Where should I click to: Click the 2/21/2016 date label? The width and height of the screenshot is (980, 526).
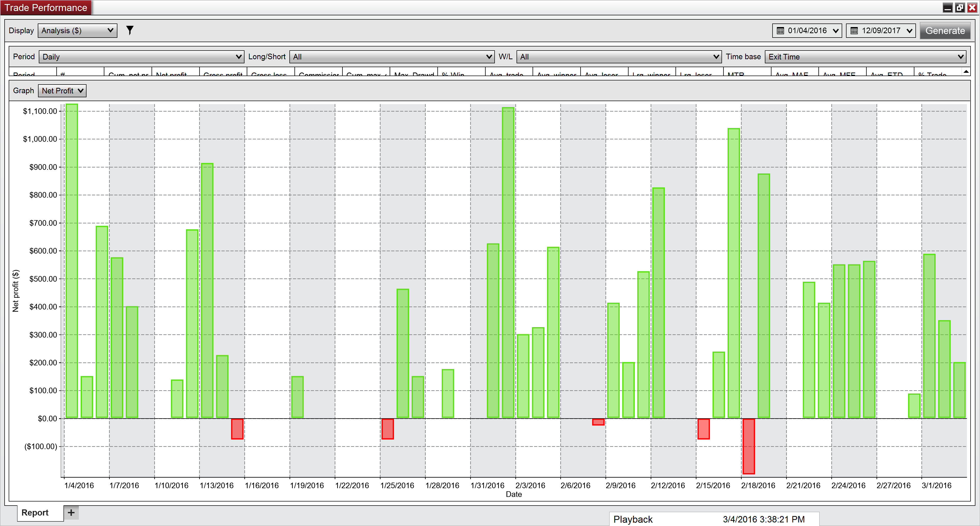click(x=803, y=486)
